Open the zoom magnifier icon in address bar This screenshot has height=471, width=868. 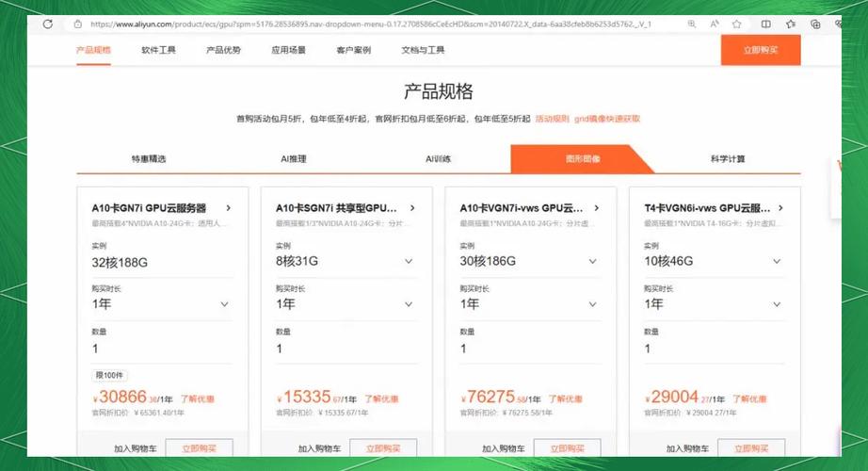tap(692, 24)
